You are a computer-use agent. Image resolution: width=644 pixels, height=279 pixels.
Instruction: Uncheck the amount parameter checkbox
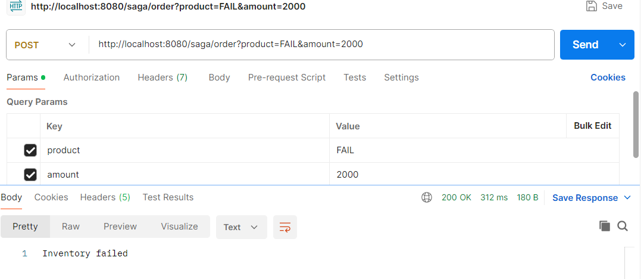pyautogui.click(x=30, y=175)
